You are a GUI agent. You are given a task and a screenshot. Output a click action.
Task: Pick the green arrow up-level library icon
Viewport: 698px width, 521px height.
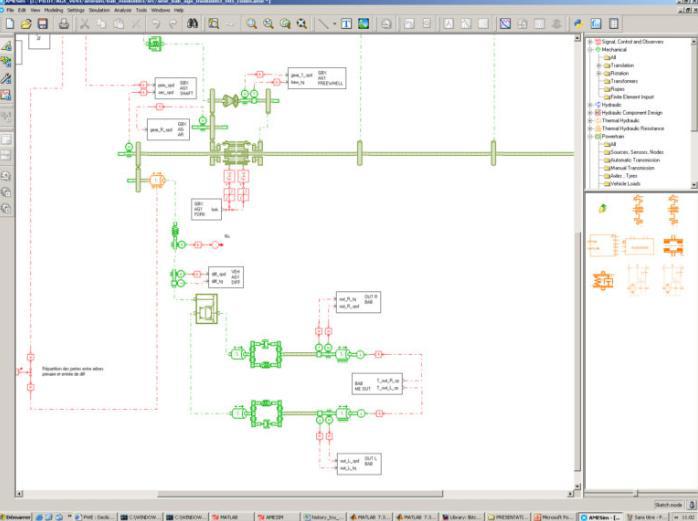pos(603,208)
